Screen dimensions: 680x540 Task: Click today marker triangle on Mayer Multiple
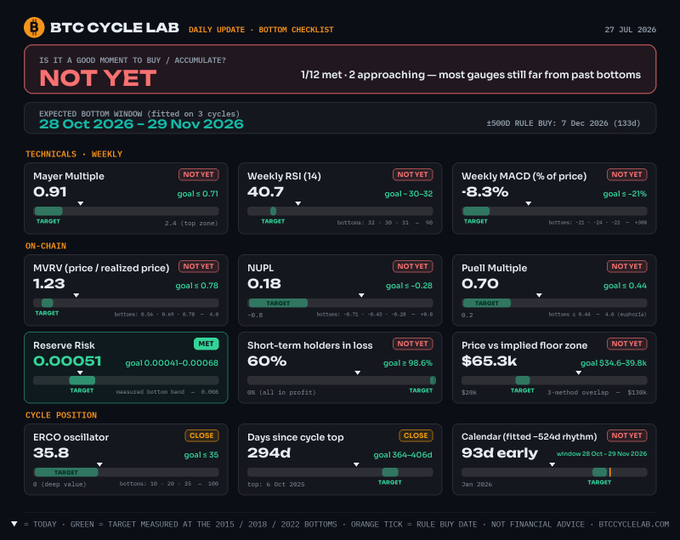81,203
